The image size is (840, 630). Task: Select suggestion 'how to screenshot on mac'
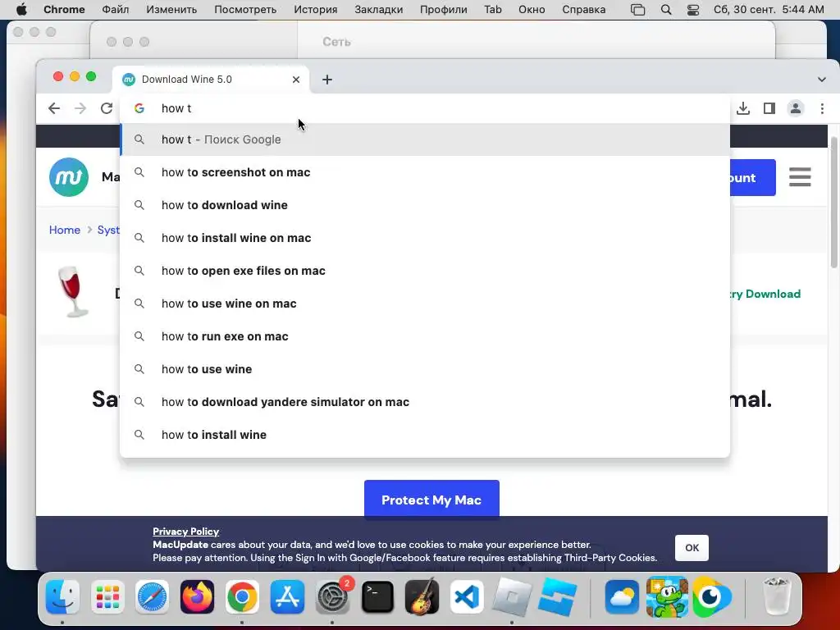click(x=425, y=172)
